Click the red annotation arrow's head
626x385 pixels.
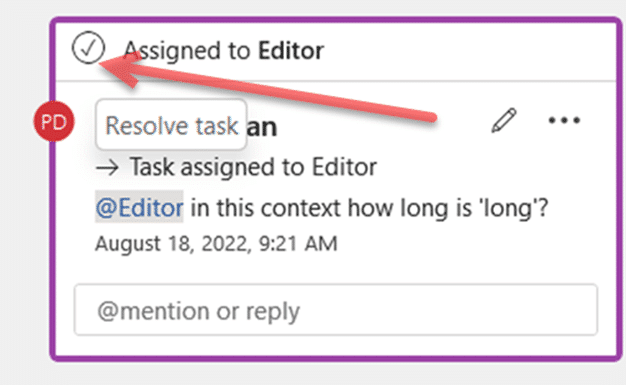[120, 69]
